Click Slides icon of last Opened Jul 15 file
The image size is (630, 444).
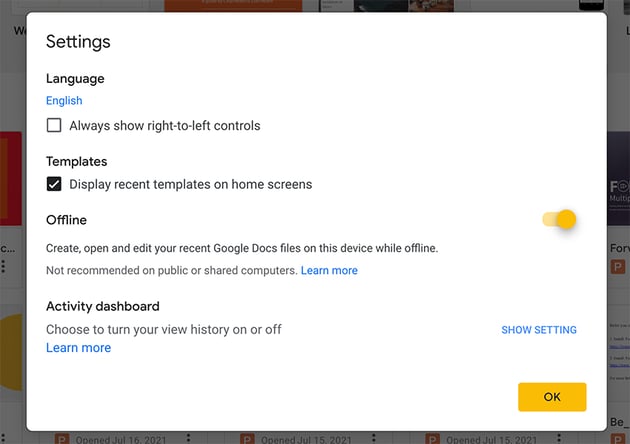pos(431,438)
